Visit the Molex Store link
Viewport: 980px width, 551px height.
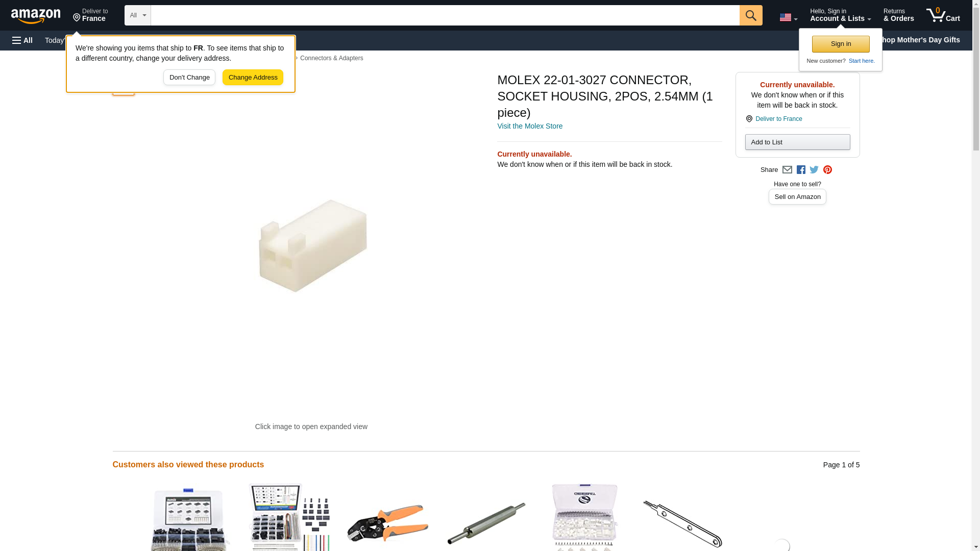[529, 126]
